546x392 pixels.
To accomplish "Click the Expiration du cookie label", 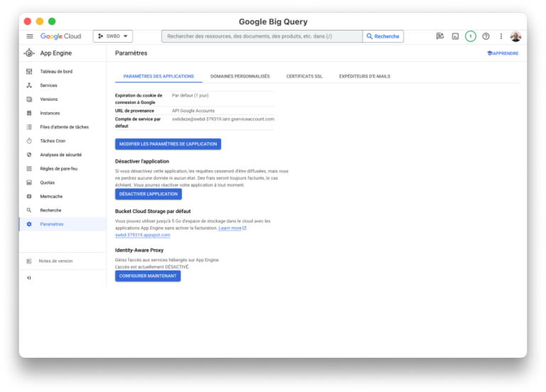I will coord(139,99).
